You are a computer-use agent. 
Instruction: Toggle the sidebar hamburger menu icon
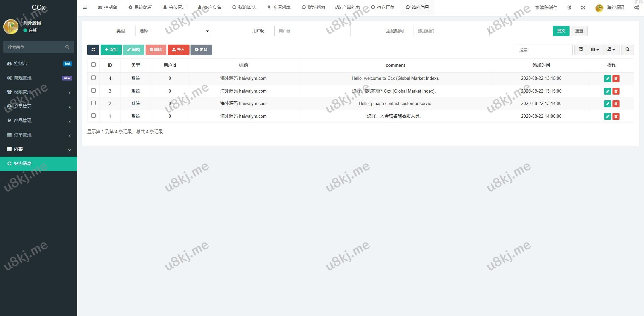tap(85, 7)
